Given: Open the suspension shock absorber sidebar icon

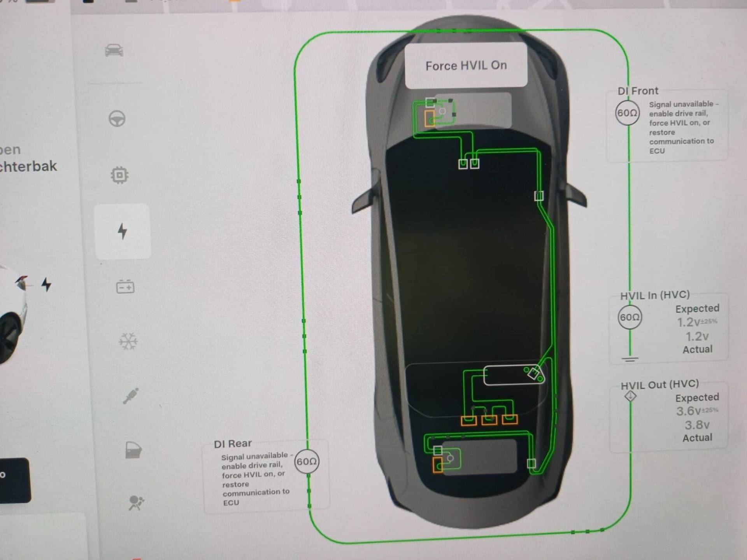Looking at the screenshot, I should (x=131, y=396).
